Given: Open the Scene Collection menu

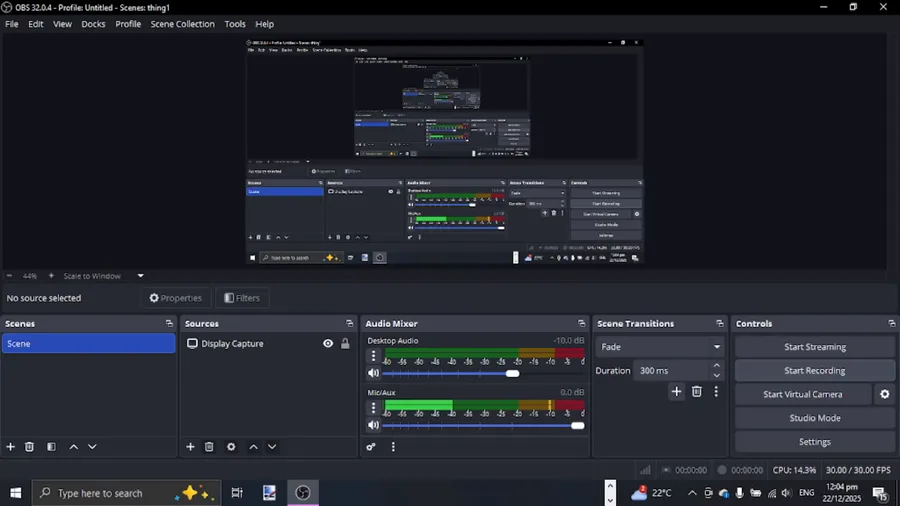Looking at the screenshot, I should pos(183,24).
